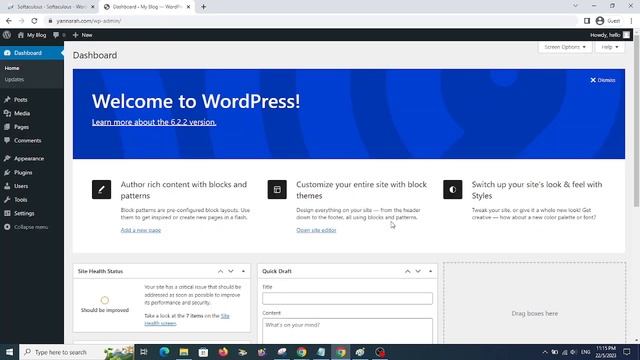Dismiss the Welcome to WordPress panel
The height and width of the screenshot is (360, 640).
[x=602, y=80]
